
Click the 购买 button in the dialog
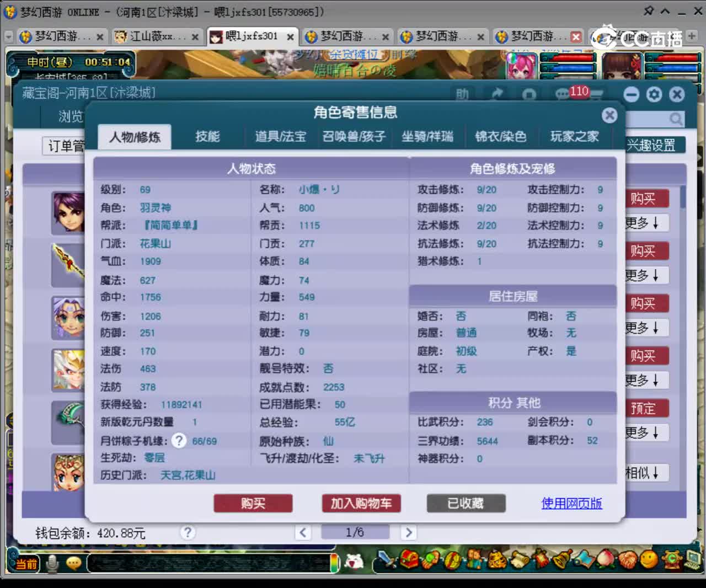click(x=253, y=503)
